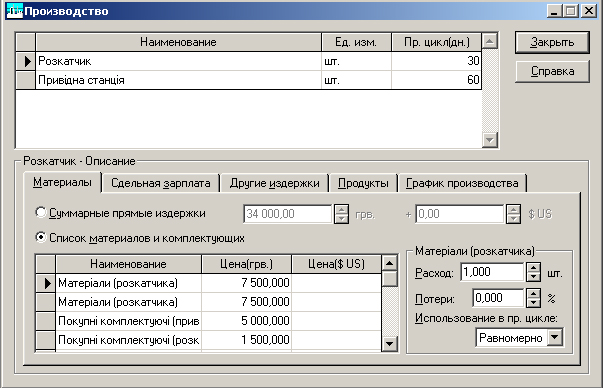
Task: Click the Производство title bar app icon
Action: [x=15, y=11]
